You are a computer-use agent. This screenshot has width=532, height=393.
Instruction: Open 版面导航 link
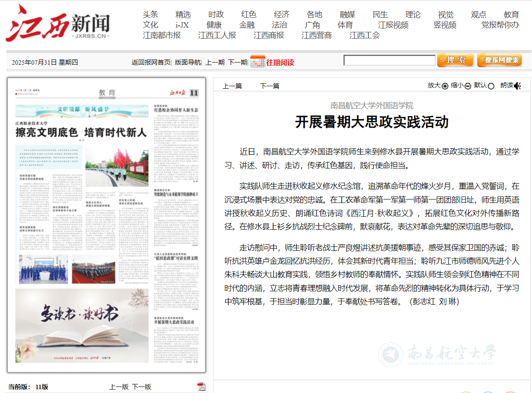(x=188, y=62)
